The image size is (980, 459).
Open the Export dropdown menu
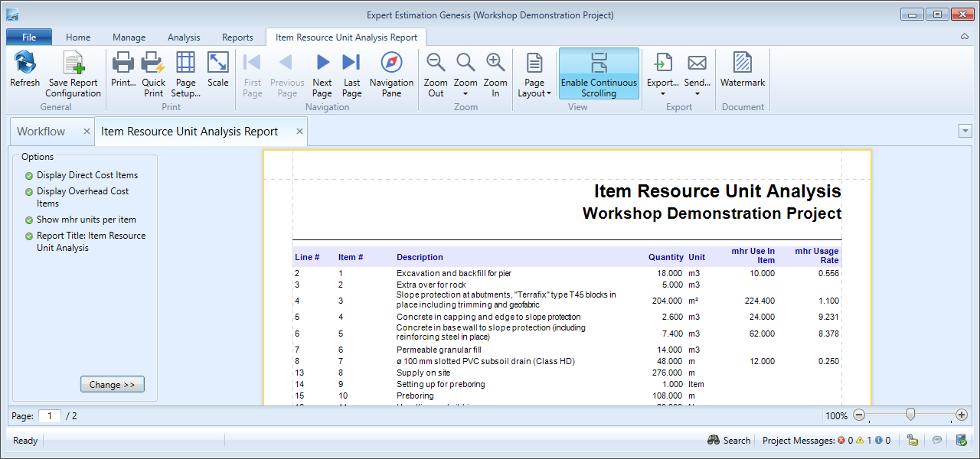(x=662, y=93)
